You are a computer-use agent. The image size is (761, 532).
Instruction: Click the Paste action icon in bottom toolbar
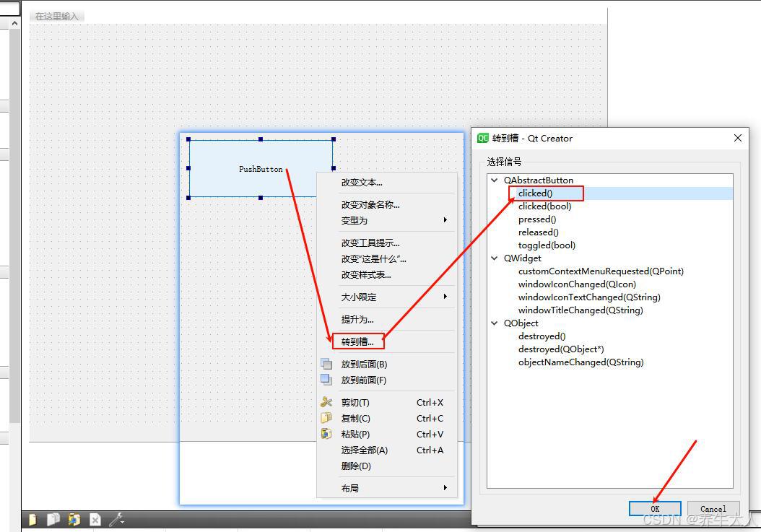[74, 520]
